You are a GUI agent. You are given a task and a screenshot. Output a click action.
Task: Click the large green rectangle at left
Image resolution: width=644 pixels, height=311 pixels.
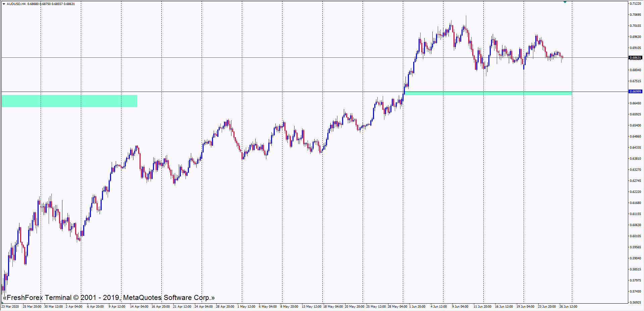tap(69, 101)
